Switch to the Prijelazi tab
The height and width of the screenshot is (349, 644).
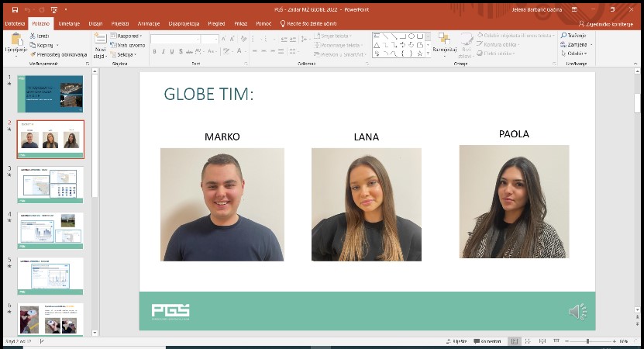120,24
